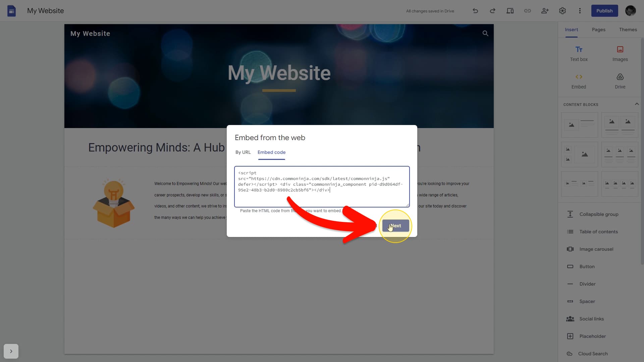Viewport: 644px width, 362px height.
Task: Switch to the Themes tab
Action: [x=628, y=29]
